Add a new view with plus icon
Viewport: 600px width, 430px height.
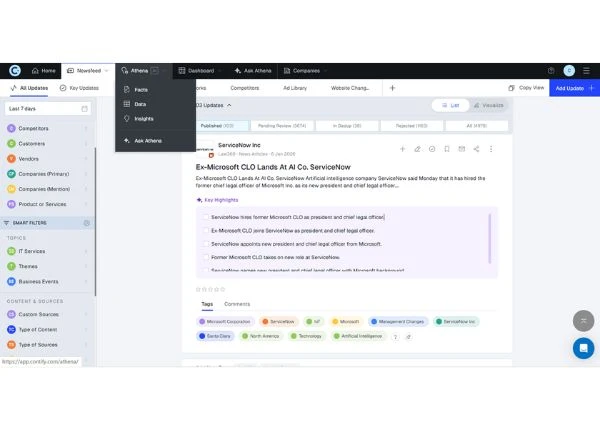[x=392, y=88]
